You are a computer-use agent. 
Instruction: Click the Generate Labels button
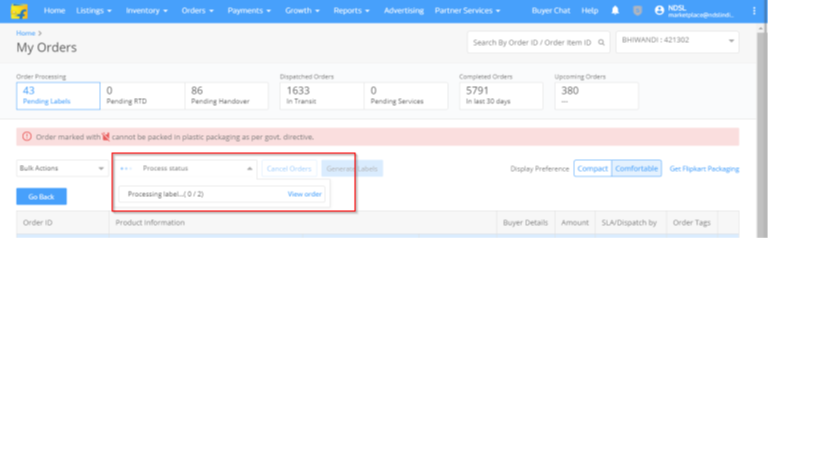[x=352, y=169]
